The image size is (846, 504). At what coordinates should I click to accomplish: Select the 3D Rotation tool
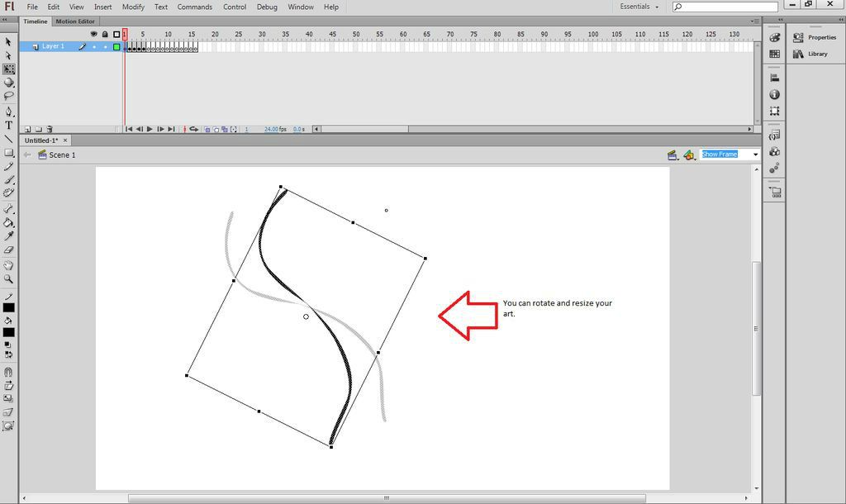(x=8, y=83)
